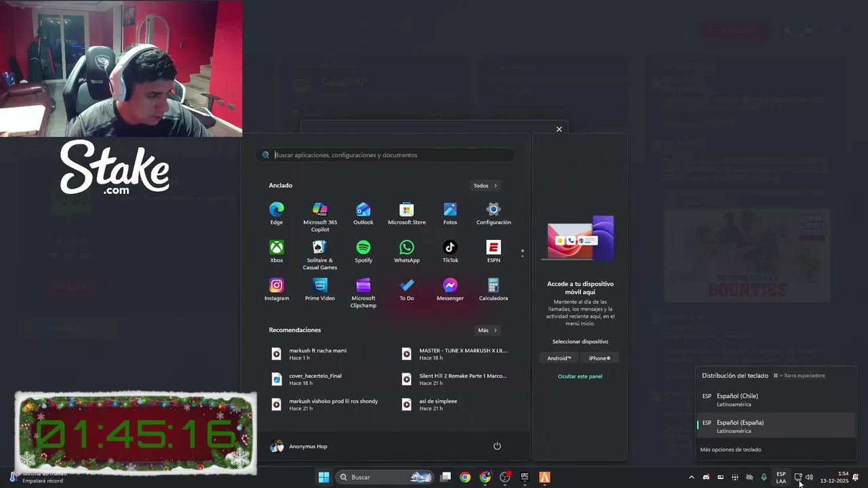Click the volume icon in system tray
This screenshot has width=868, height=488.
809,477
